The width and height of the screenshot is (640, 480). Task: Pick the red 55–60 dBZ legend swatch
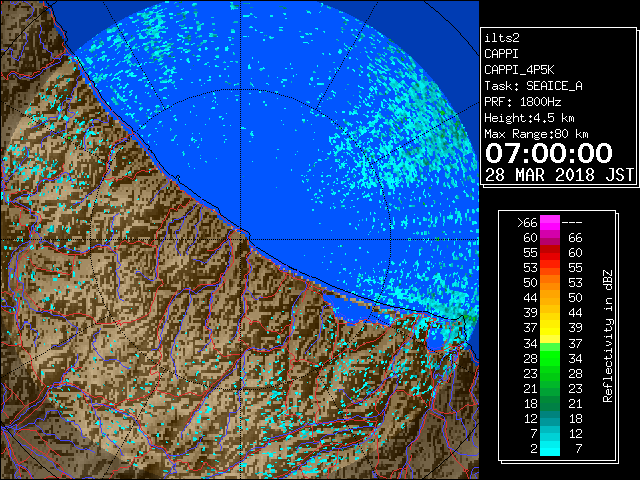coord(550,253)
